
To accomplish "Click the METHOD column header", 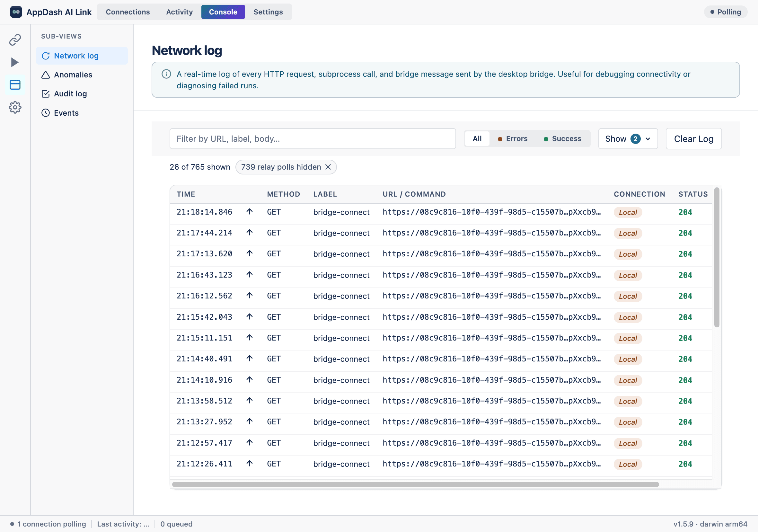I will coord(284,194).
